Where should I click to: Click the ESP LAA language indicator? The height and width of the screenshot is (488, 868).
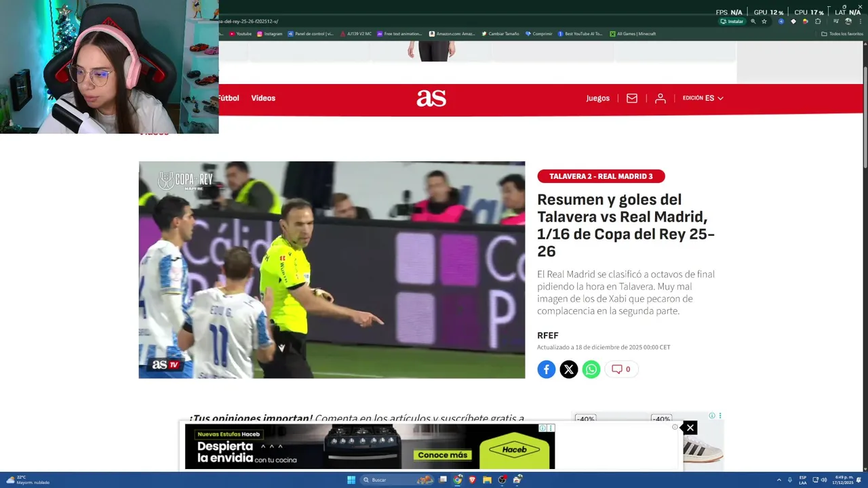coord(803,480)
